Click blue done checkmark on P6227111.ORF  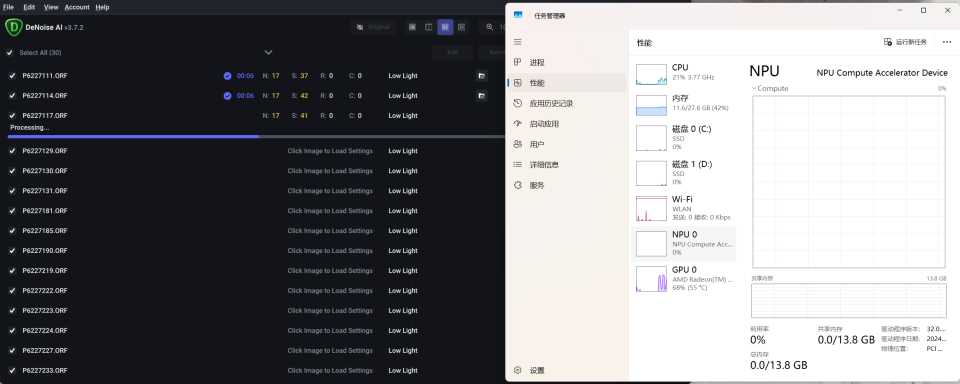(x=227, y=76)
